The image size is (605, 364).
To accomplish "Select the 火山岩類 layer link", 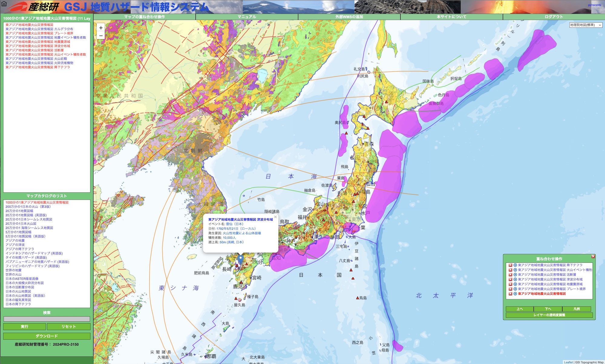I will pyautogui.click(x=36, y=59).
